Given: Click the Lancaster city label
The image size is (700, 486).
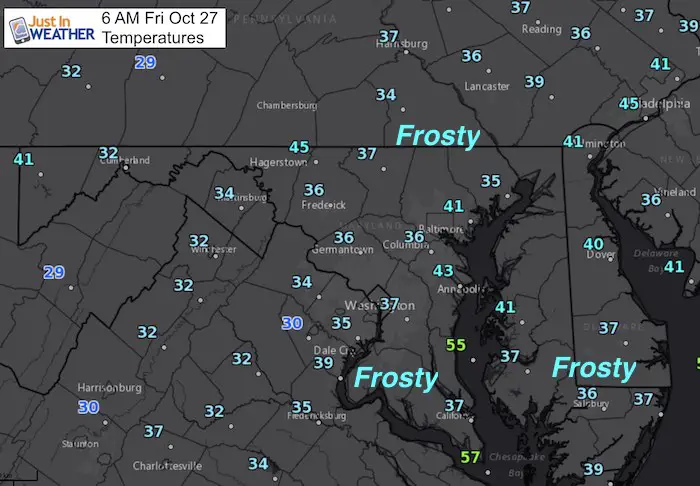Looking at the screenshot, I should coord(487,86).
